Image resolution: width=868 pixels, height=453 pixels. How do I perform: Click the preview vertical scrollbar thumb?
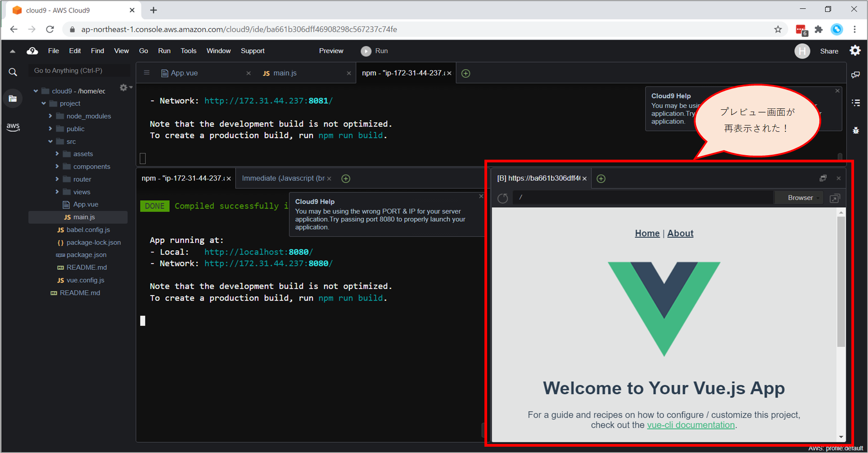841,282
